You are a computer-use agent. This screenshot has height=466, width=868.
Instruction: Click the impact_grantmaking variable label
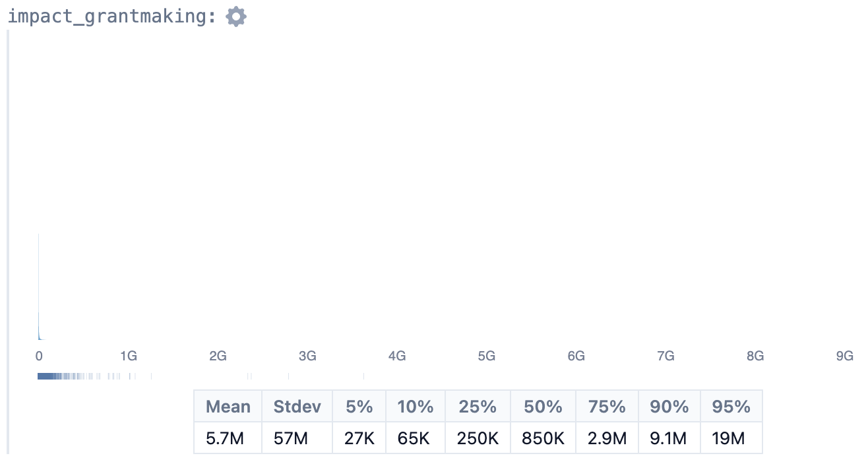112,17
